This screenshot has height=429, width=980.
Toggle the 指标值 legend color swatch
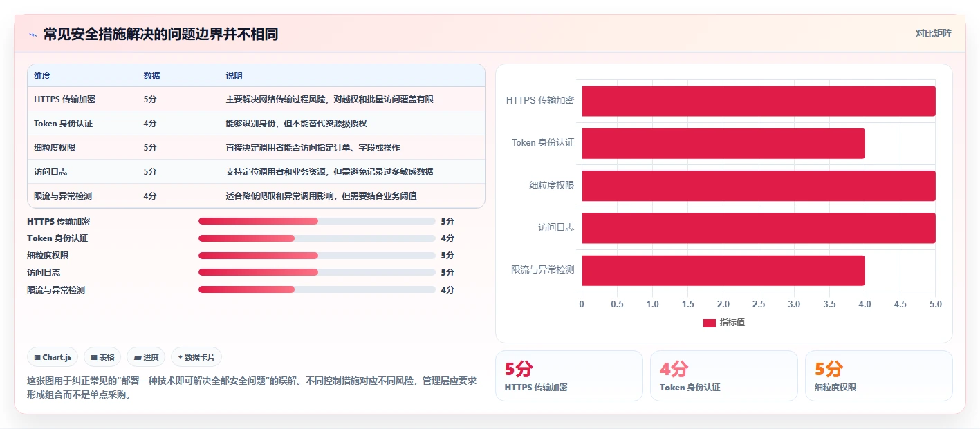[709, 323]
